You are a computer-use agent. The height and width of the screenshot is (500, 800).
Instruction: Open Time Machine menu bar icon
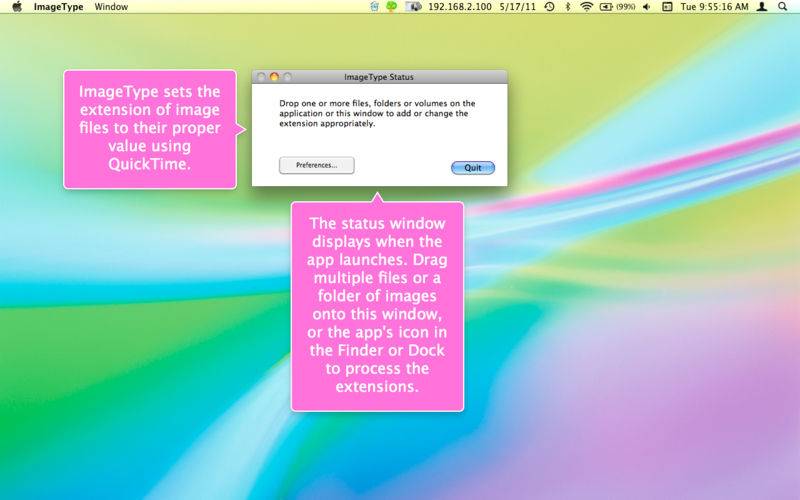pos(549,7)
